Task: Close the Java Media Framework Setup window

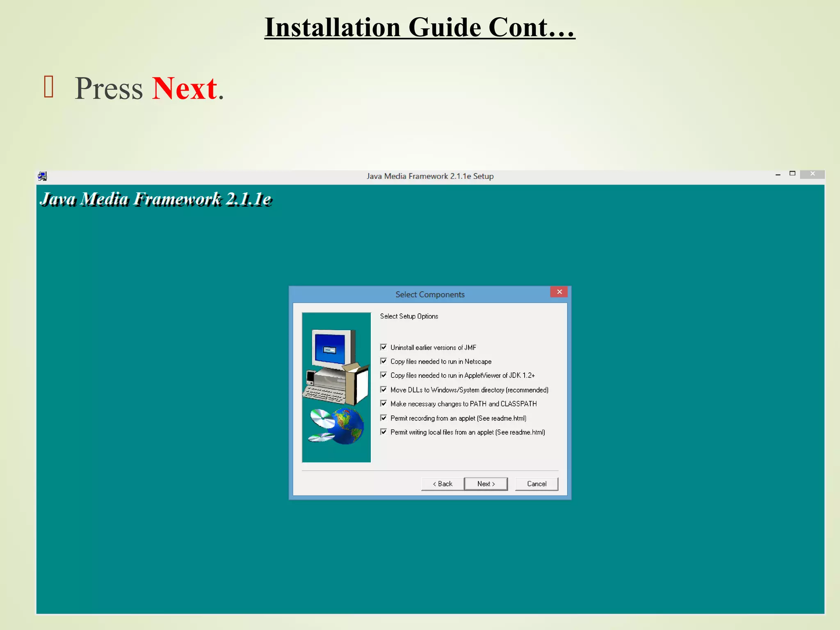Action: tap(812, 174)
